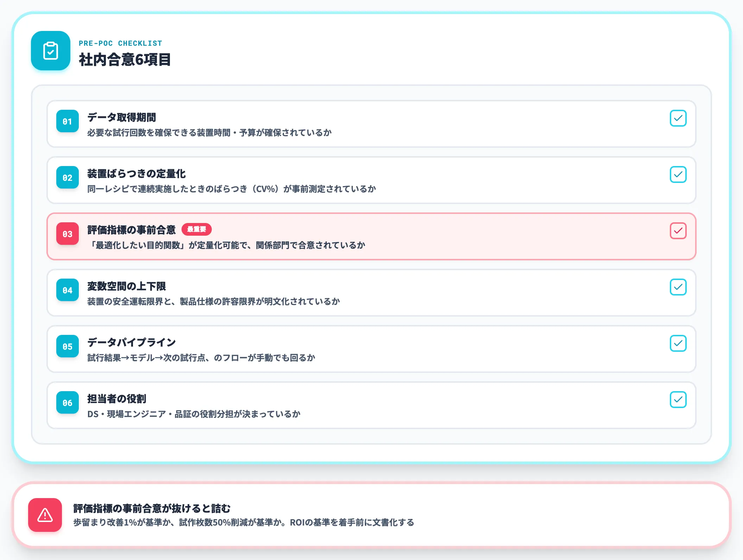Click the 同一レシピで連続実施 description text
This screenshot has height=560, width=743.
231,189
